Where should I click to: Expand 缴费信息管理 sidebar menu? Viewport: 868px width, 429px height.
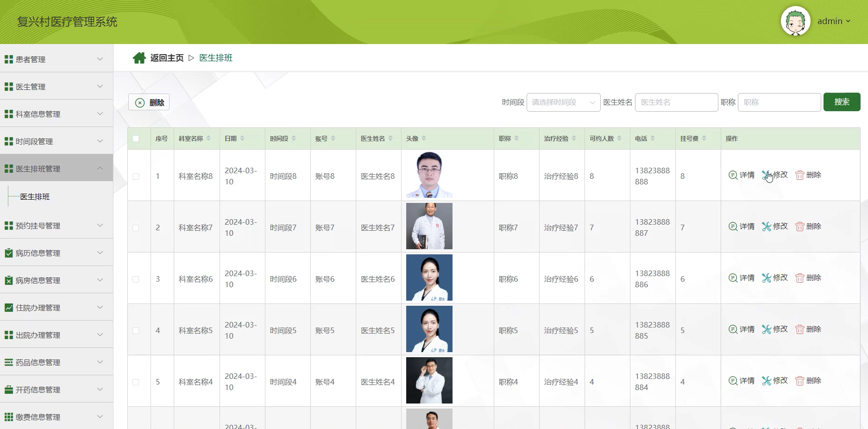click(57, 416)
